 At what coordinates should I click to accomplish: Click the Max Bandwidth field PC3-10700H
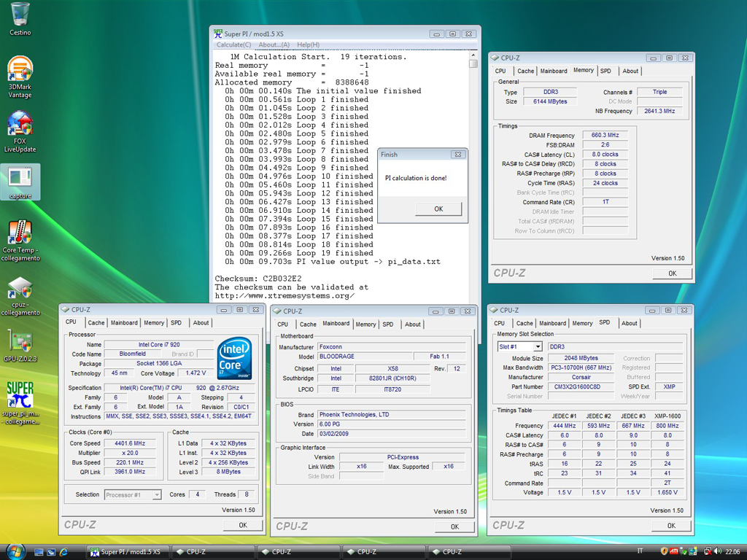tap(581, 367)
